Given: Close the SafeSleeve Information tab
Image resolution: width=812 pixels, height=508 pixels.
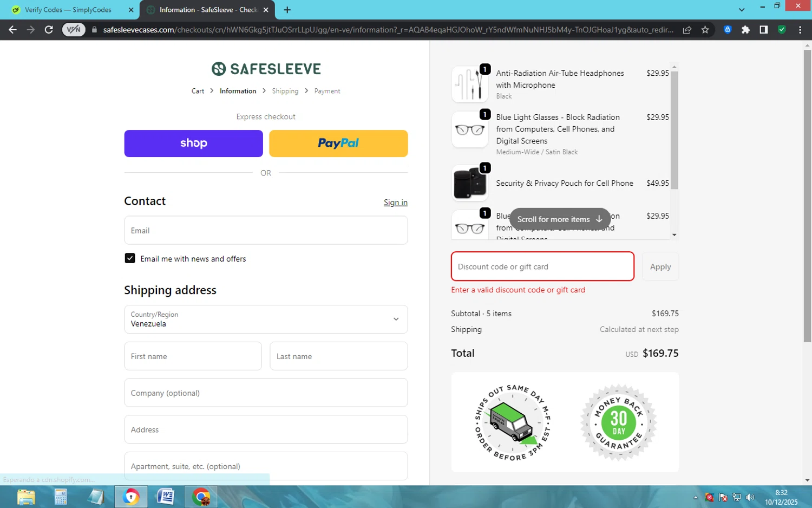Looking at the screenshot, I should [266, 10].
